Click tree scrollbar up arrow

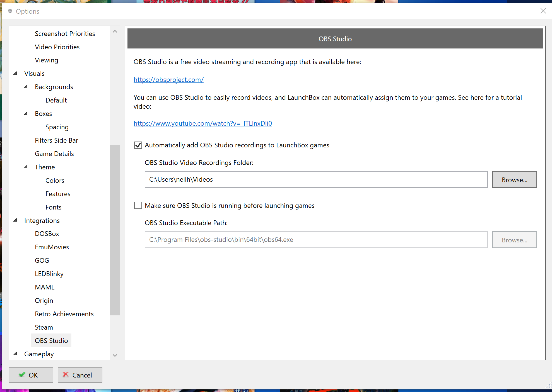pos(115,31)
